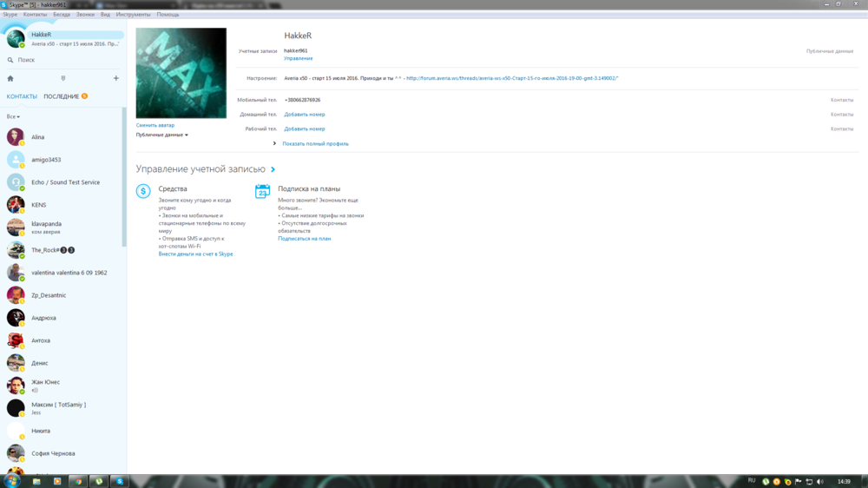
Task: Click the dollar sign Средства icon
Action: (144, 191)
